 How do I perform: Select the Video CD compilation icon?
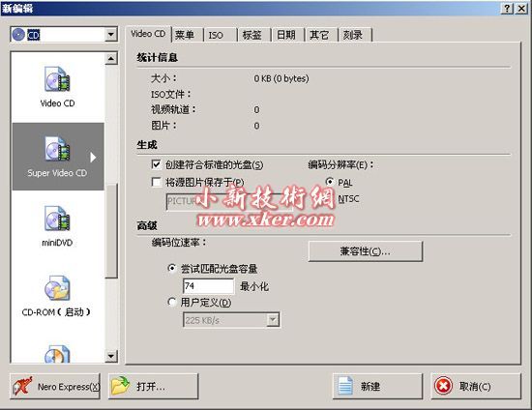click(57, 78)
